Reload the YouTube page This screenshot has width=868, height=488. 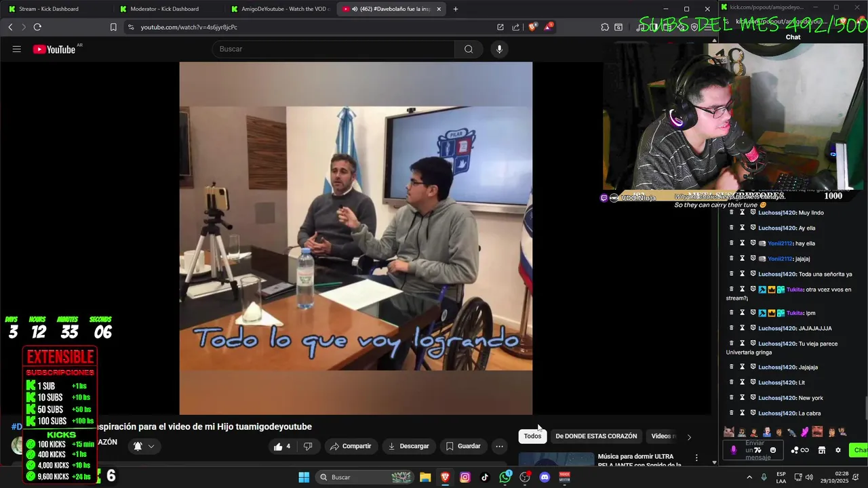(x=37, y=27)
